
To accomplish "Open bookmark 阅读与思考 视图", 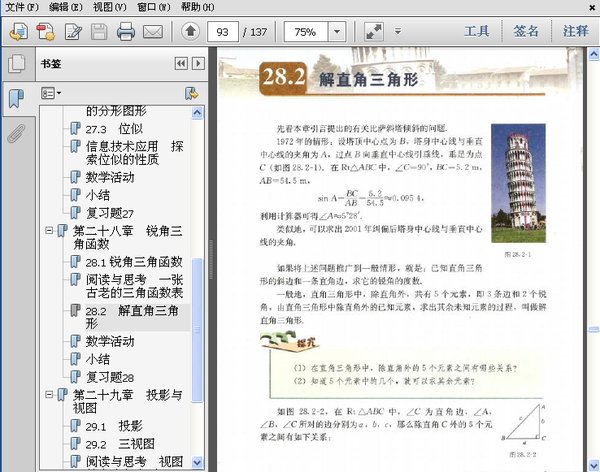I will pos(134,462).
